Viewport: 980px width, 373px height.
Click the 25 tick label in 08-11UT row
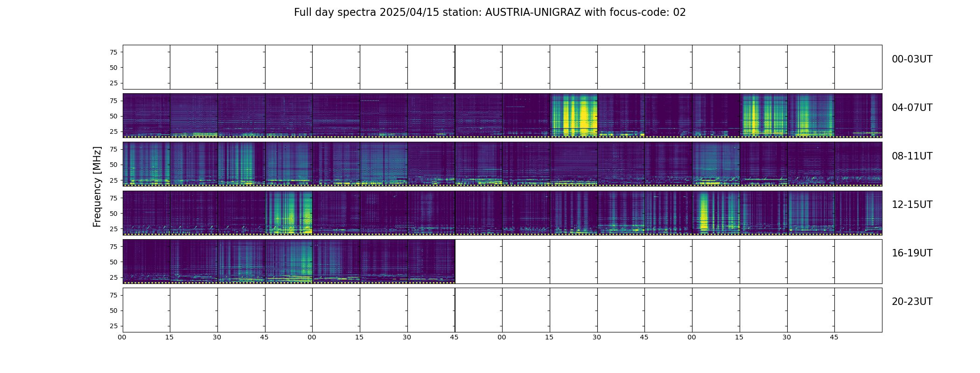(113, 180)
